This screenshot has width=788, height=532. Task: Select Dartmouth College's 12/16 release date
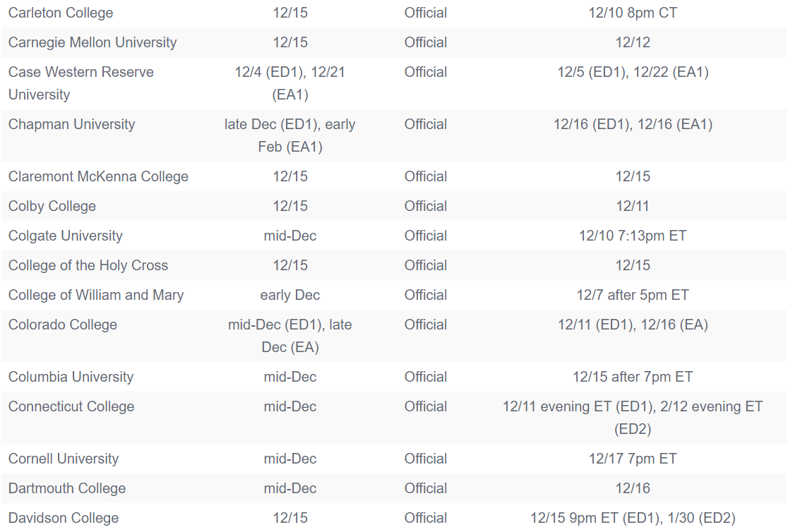coord(633,488)
